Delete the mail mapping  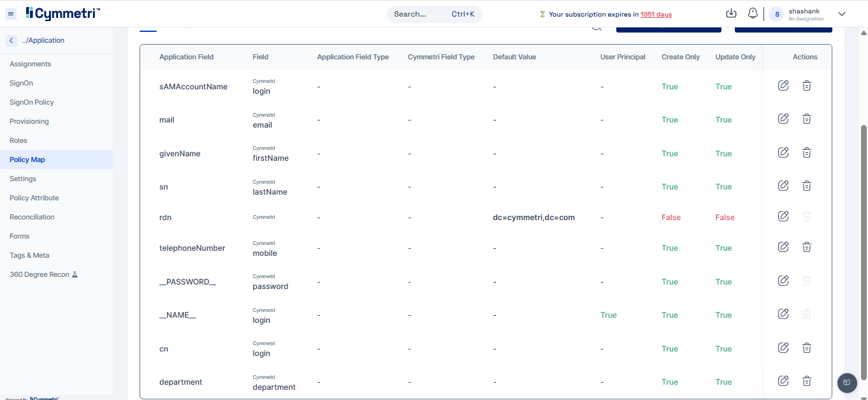click(x=806, y=119)
